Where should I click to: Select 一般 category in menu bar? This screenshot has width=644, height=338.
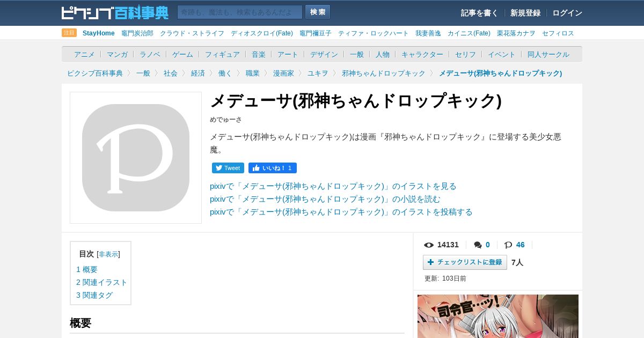point(357,54)
